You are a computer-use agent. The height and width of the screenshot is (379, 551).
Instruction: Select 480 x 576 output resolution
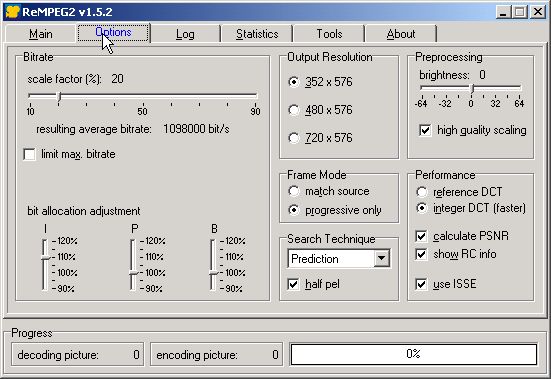click(x=294, y=110)
